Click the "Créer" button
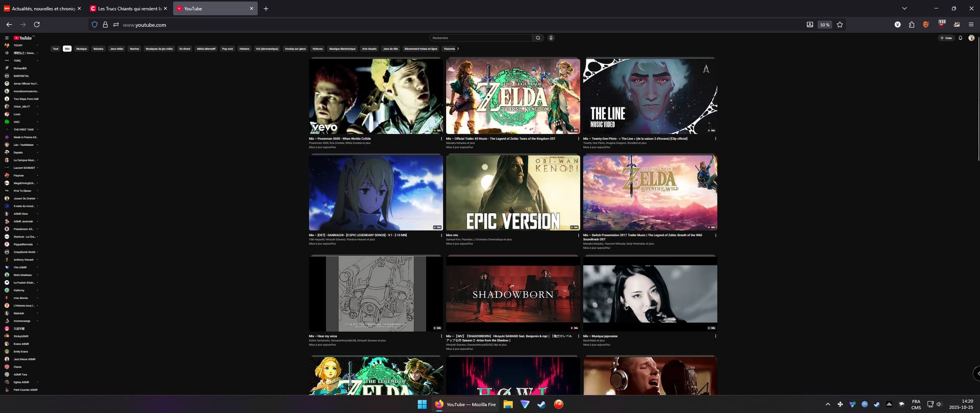The image size is (980, 413). tap(946, 38)
